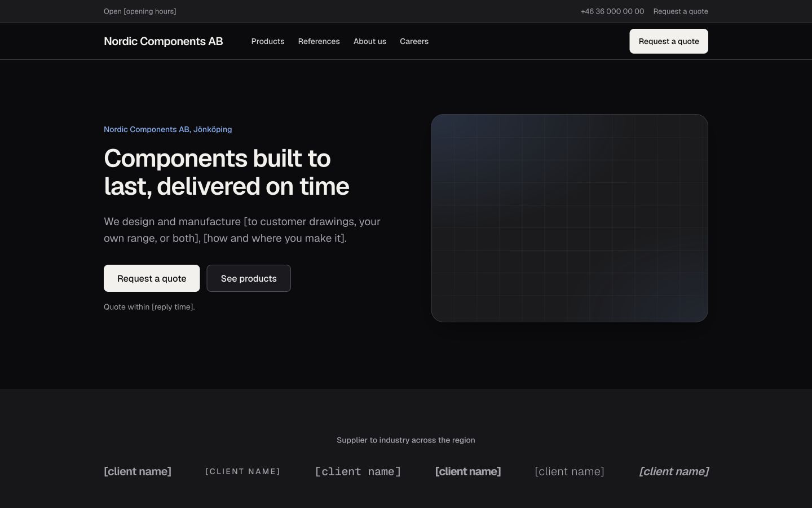Go to the References page
This screenshot has width=812, height=508.
[319, 41]
